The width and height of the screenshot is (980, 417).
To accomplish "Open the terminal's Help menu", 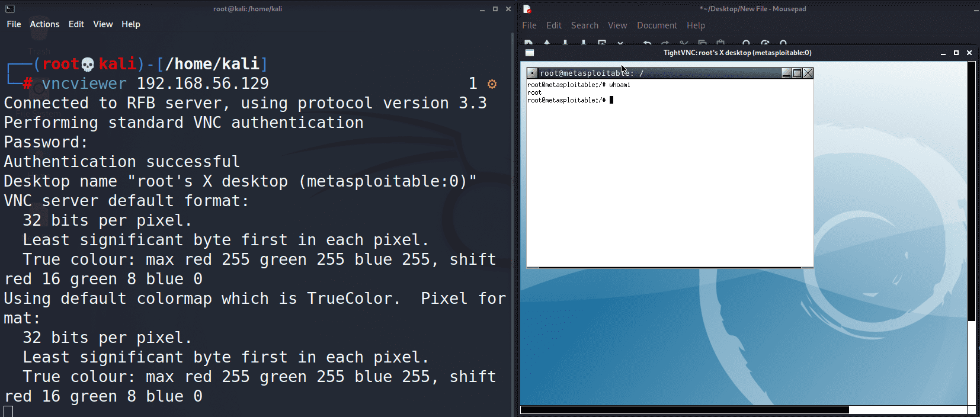I will pos(131,24).
